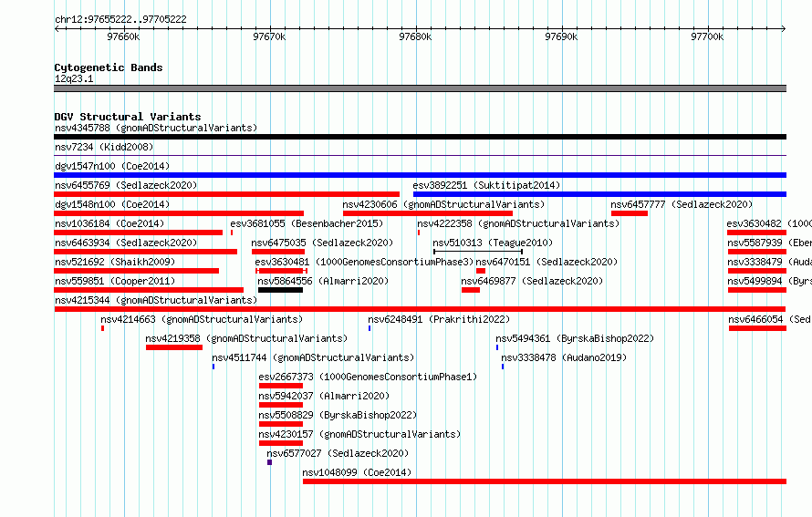
Task: Click the gray 12q23.1 cytogenetic band
Action: click(x=420, y=88)
